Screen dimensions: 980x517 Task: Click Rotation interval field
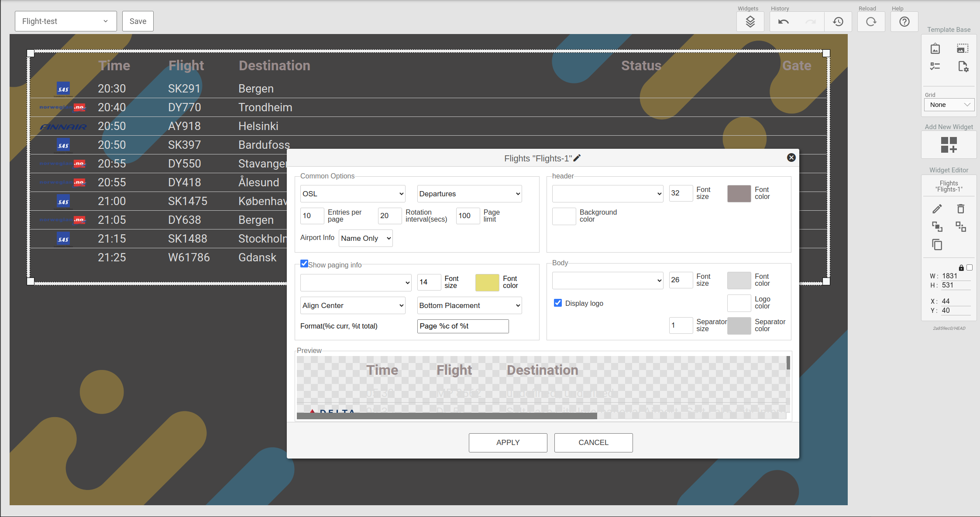pos(390,216)
